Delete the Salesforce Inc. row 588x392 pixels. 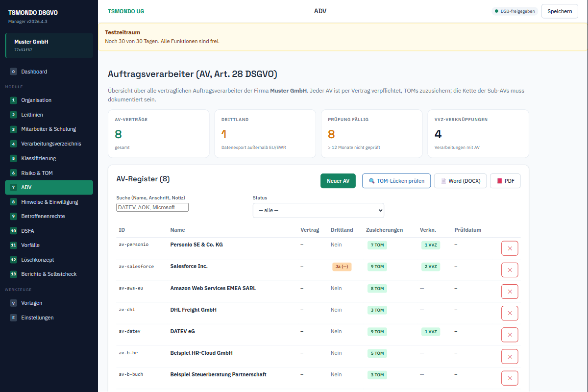[510, 270]
